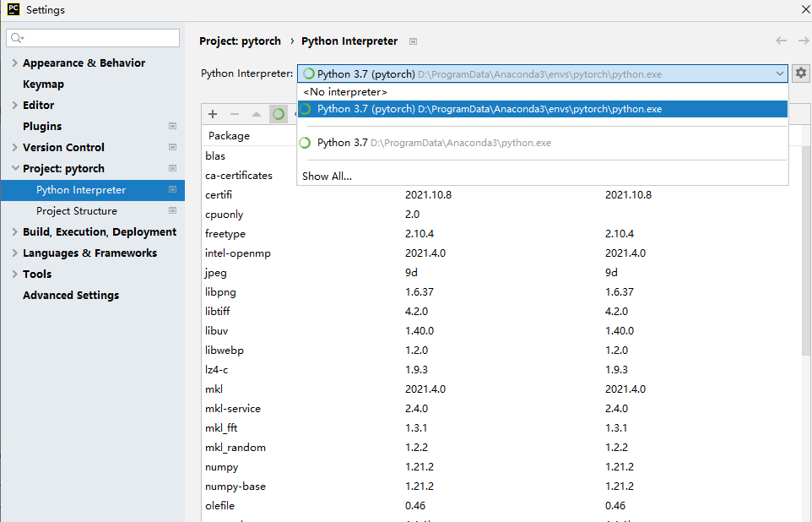Click the project scope icon on Version Control row
This screenshot has width=812, height=522.
click(x=172, y=147)
